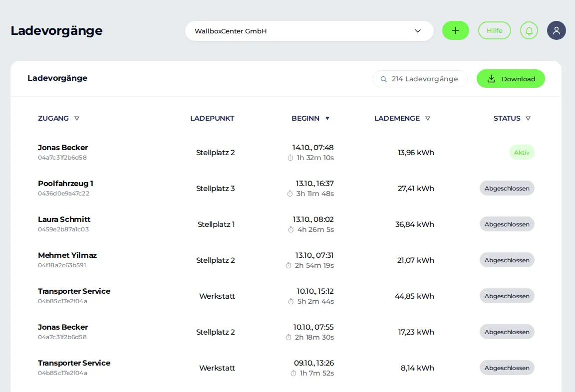
Task: Click the magnifier icon in the search box
Action: (383, 79)
